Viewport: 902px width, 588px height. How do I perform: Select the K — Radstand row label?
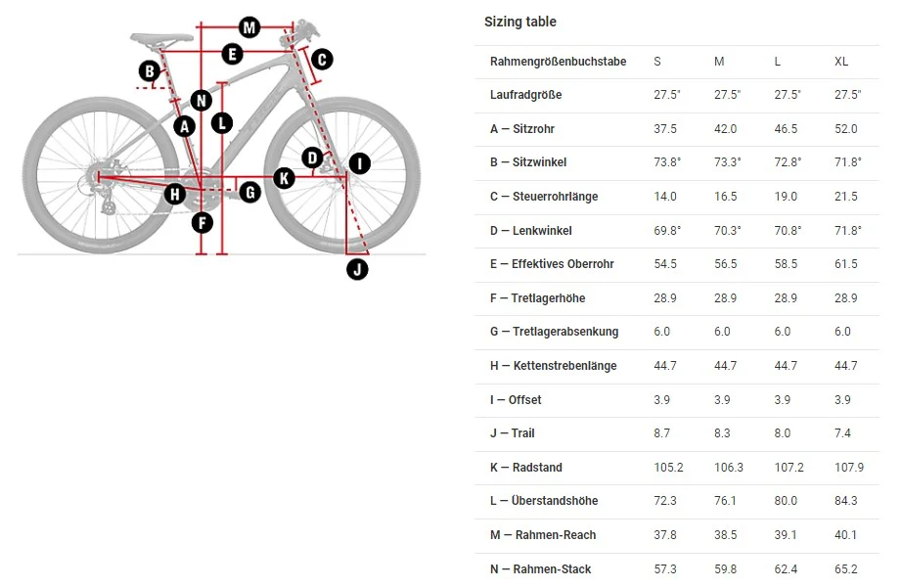(x=525, y=468)
